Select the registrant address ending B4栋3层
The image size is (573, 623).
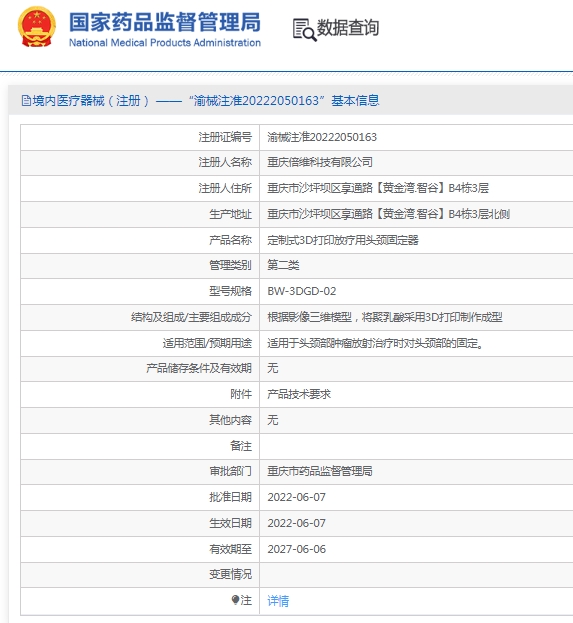click(x=378, y=188)
